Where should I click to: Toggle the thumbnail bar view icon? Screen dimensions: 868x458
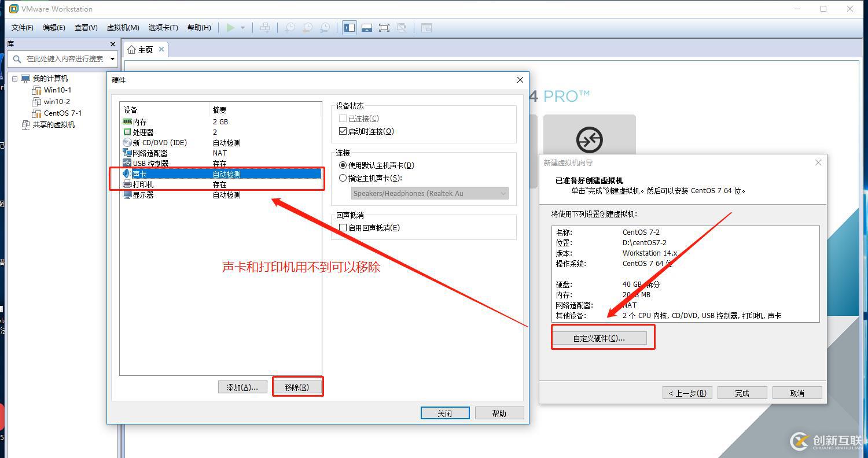tap(367, 28)
